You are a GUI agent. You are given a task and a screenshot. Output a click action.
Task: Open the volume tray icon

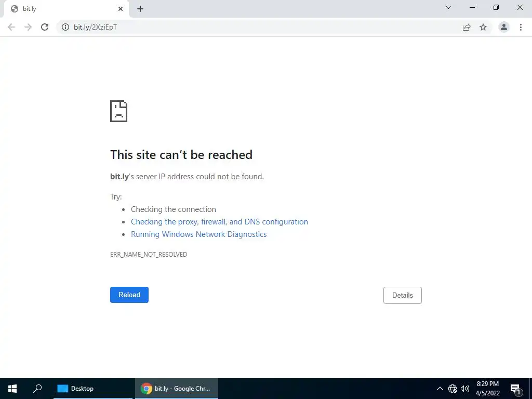(465, 389)
